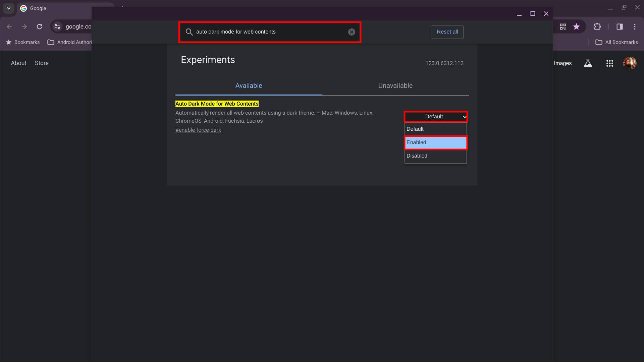This screenshot has width=644, height=362.
Task: Open Search Labs flask icon
Action: [588, 63]
